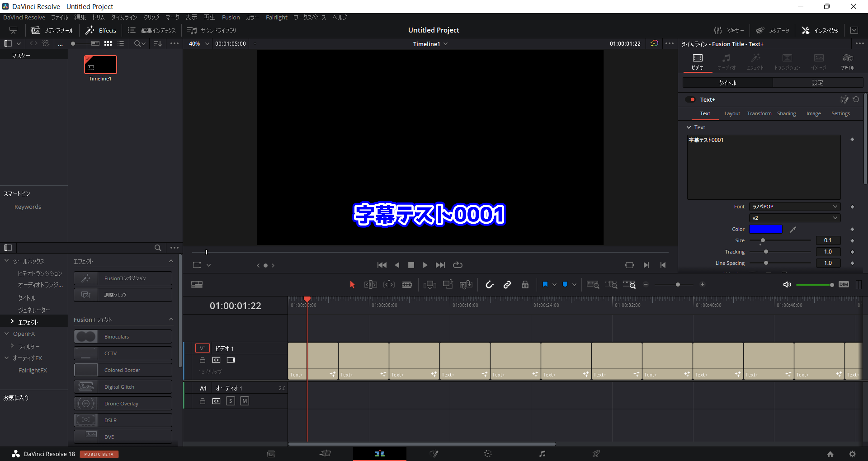The width and height of the screenshot is (868, 461).
Task: Toggle timeline Snapping magnet icon
Action: tap(490, 285)
